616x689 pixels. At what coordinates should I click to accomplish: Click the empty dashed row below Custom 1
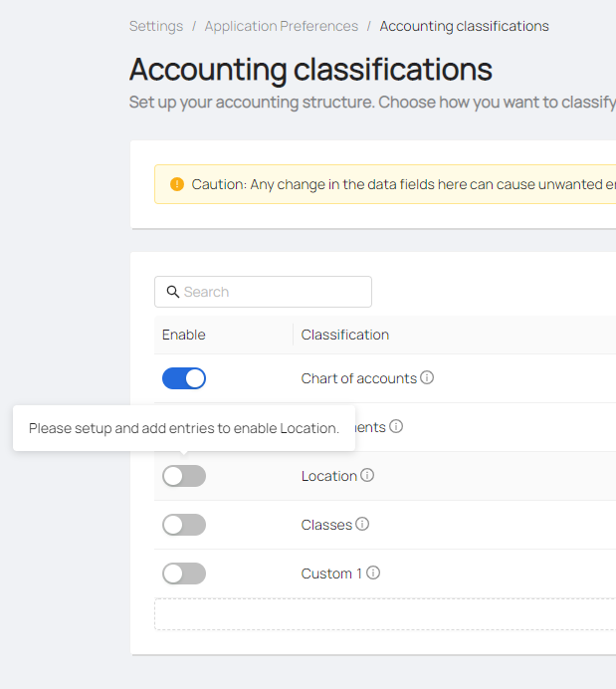385,614
